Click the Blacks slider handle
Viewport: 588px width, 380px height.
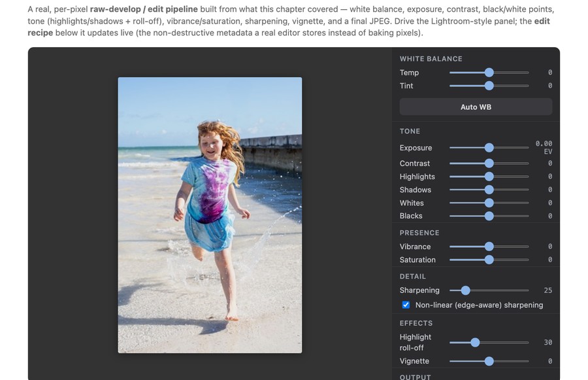click(489, 216)
